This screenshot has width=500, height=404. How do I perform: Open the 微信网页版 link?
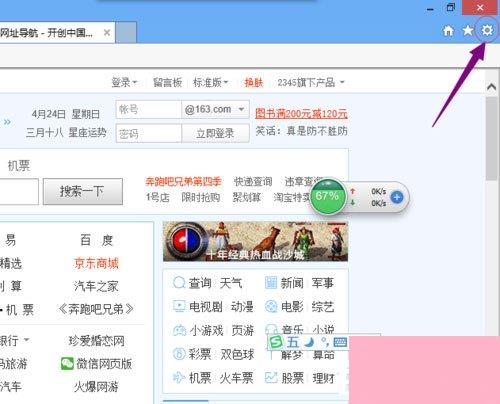click(x=104, y=364)
